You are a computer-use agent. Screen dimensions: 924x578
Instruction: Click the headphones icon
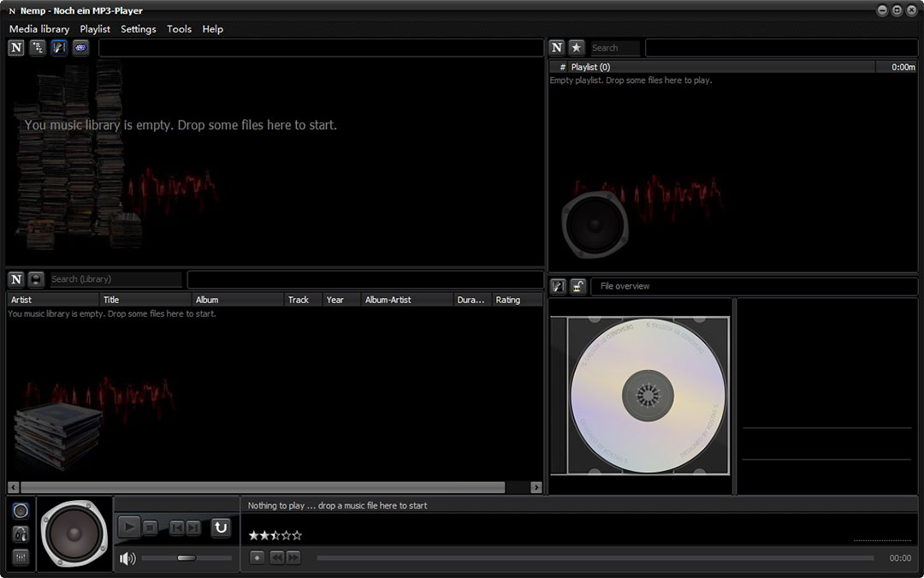coord(21,534)
